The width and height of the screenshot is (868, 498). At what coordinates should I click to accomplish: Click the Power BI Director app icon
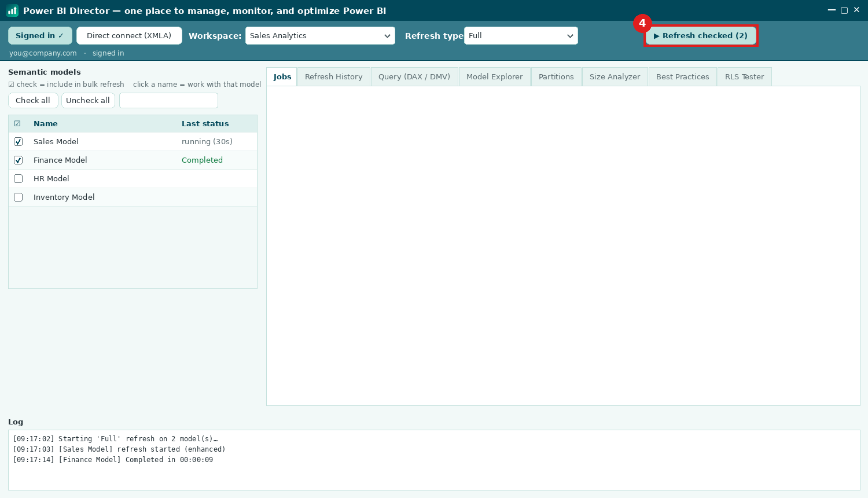12,10
